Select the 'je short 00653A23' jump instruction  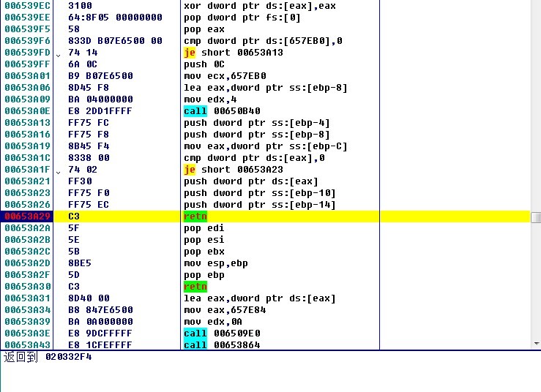[234, 170]
